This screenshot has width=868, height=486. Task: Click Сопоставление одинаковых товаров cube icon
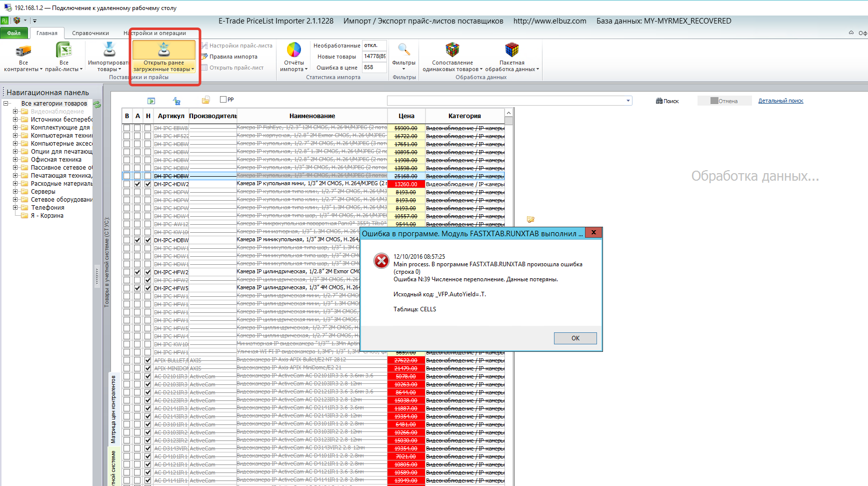(x=452, y=50)
